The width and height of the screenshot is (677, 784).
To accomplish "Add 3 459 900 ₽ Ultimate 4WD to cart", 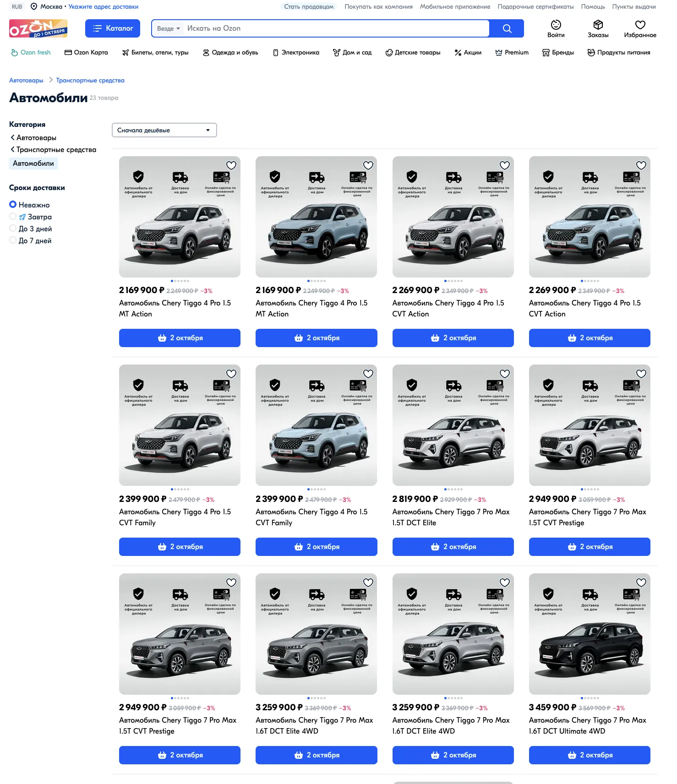I will 590,755.
